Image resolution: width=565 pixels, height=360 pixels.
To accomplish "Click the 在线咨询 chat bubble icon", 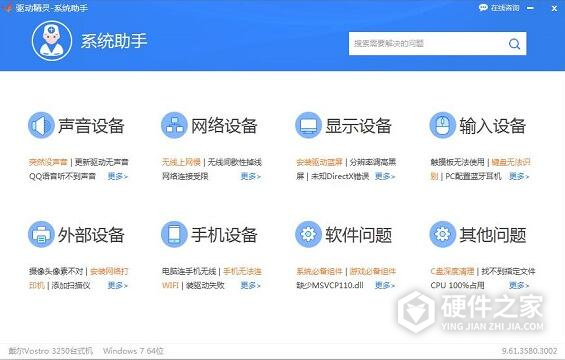I will 483,8.
